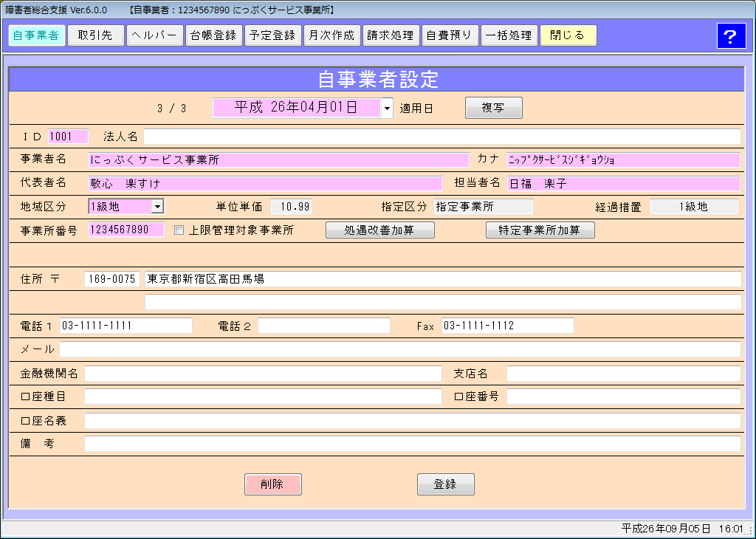Switch to 自費預り menu tab
Screen dimensions: 756x539
point(450,35)
